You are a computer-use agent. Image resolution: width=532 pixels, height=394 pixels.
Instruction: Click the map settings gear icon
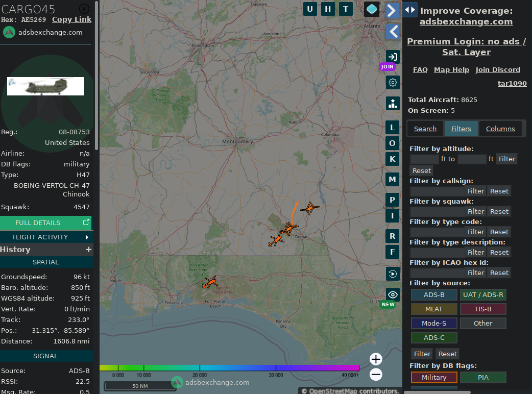(393, 82)
